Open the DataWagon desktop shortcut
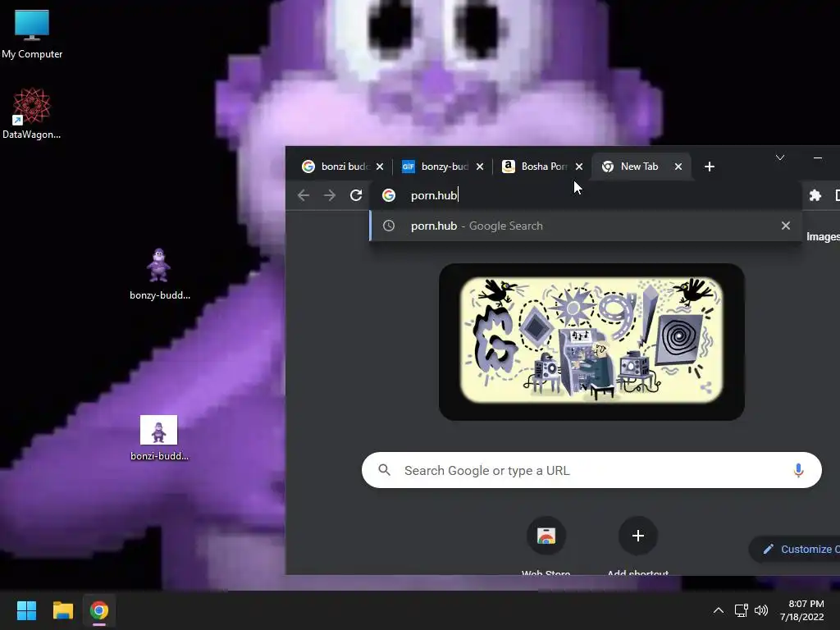Screen dimensions: 840x630 click(x=32, y=113)
